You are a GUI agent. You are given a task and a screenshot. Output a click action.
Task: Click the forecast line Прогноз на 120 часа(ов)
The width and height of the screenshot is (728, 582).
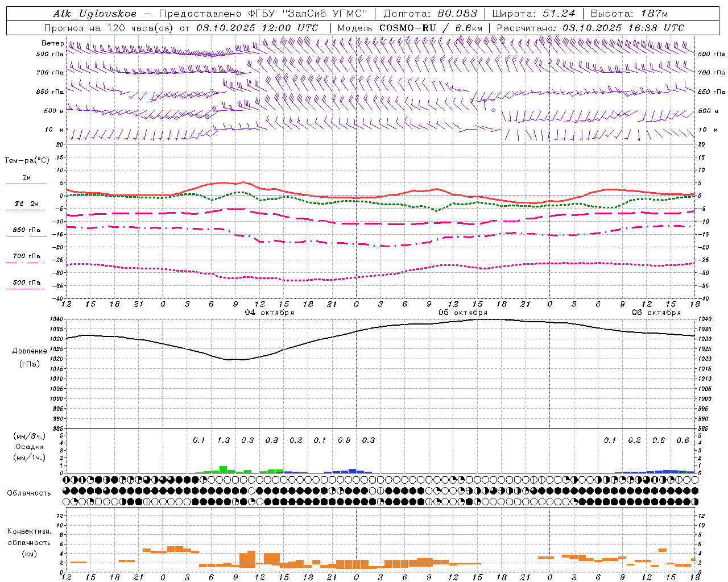(x=110, y=28)
